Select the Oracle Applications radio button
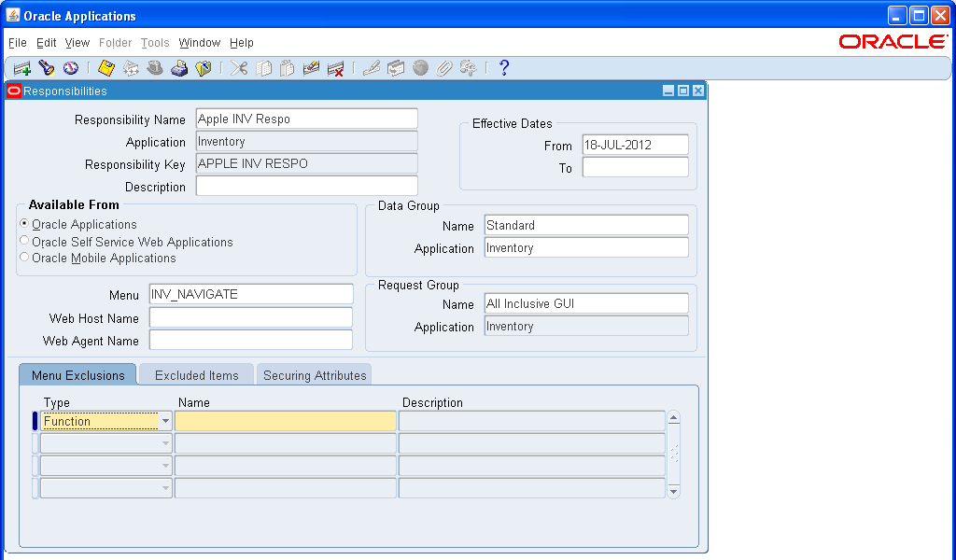Screen dimensions: 956x560 pyautogui.click(x=23, y=224)
